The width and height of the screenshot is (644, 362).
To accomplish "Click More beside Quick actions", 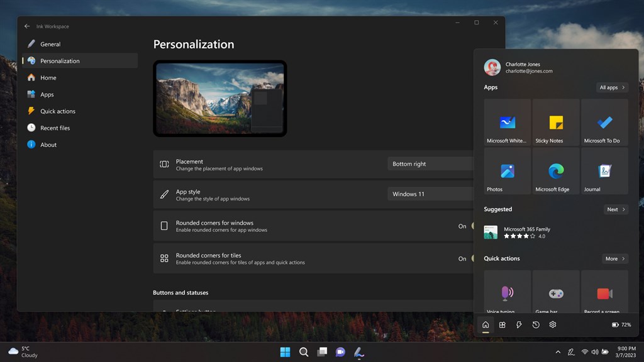I will tap(615, 258).
